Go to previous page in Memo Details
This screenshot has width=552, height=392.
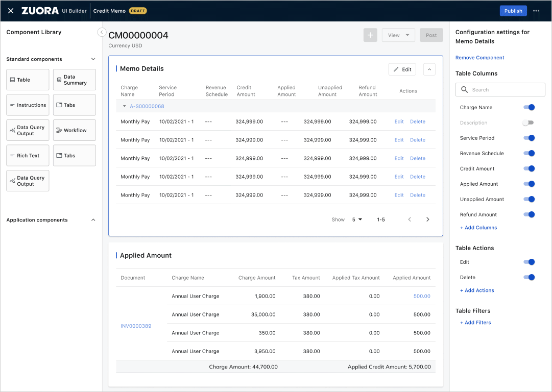tap(410, 219)
